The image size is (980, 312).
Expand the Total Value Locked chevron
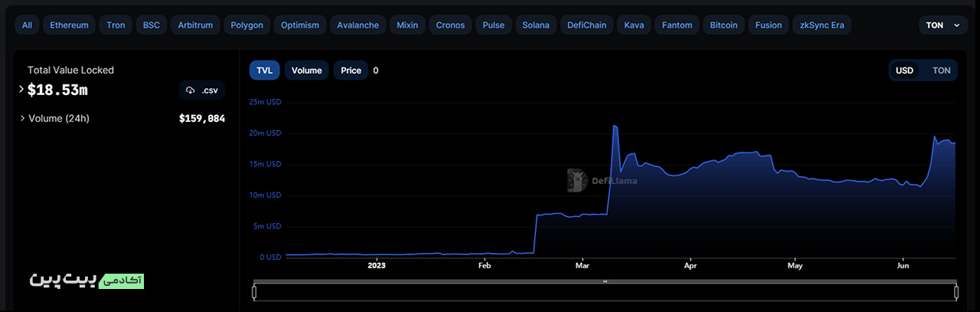click(x=21, y=90)
